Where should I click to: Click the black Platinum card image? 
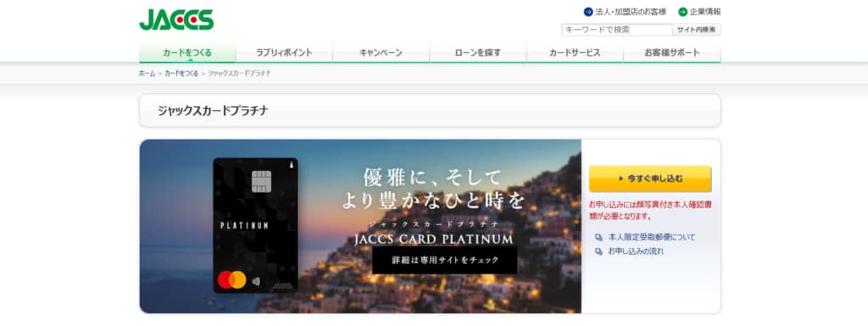255,225
